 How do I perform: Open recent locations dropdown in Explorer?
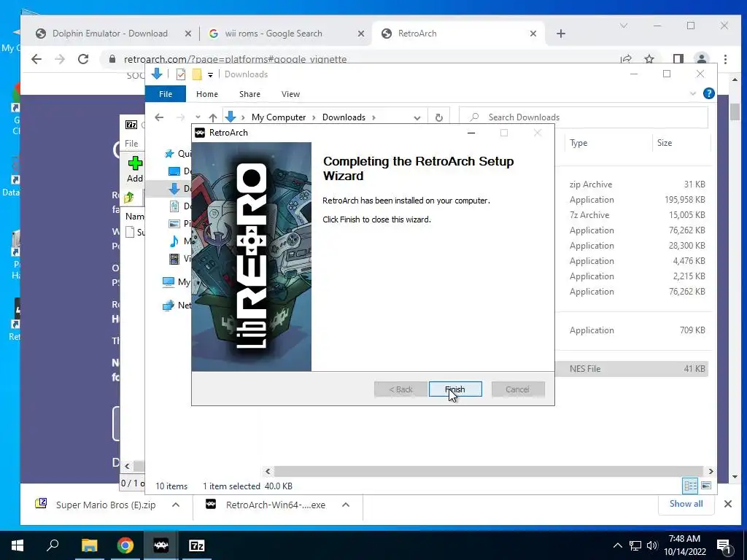point(198,117)
